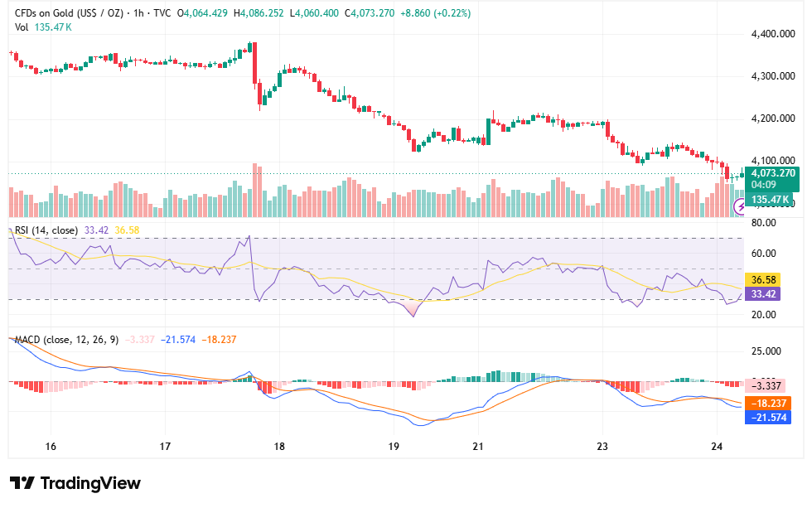Image resolution: width=812 pixels, height=508 pixels.
Task: Click date label 17 on the time axis
Action: coord(165,447)
